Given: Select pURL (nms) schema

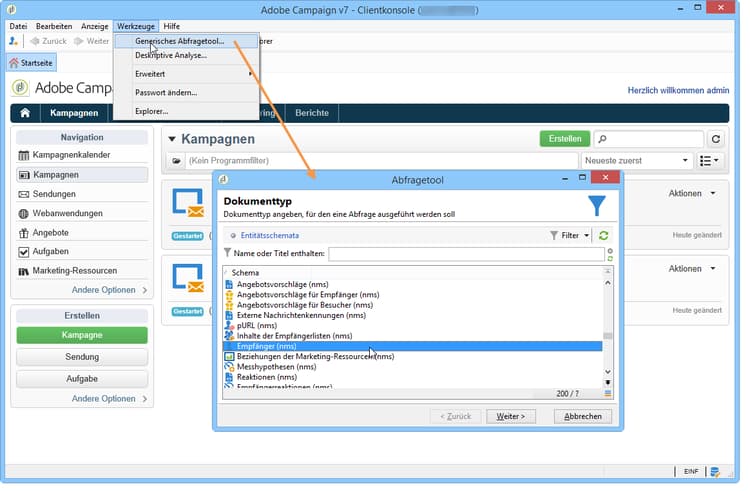Looking at the screenshot, I should tap(257, 326).
